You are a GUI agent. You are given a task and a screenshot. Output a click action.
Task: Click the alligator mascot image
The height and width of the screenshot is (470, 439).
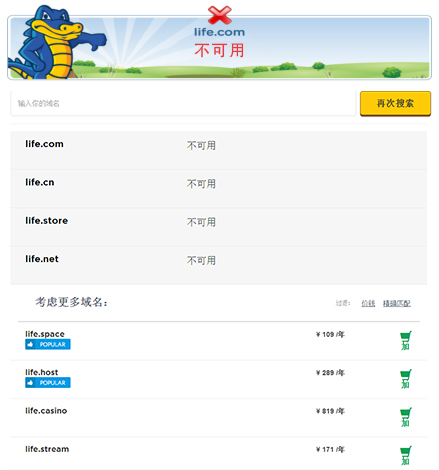56,43
